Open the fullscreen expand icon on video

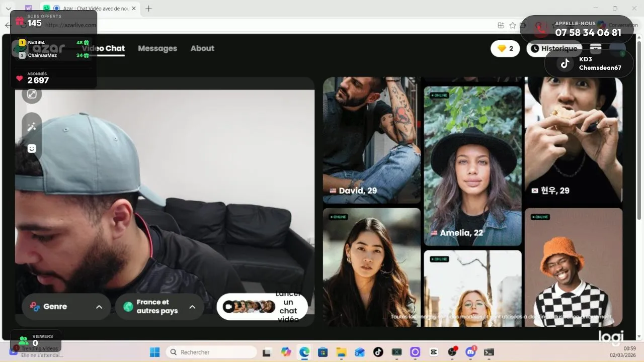32,94
